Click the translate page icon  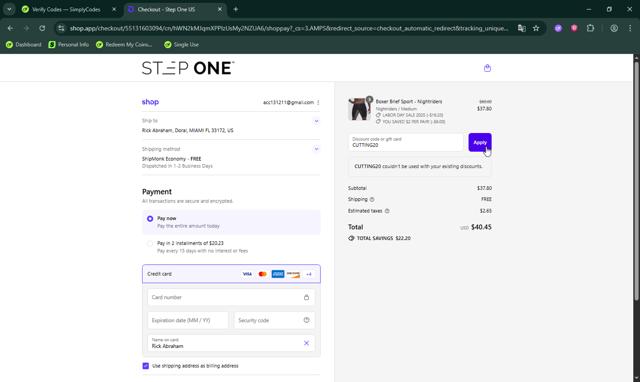pyautogui.click(x=521, y=28)
